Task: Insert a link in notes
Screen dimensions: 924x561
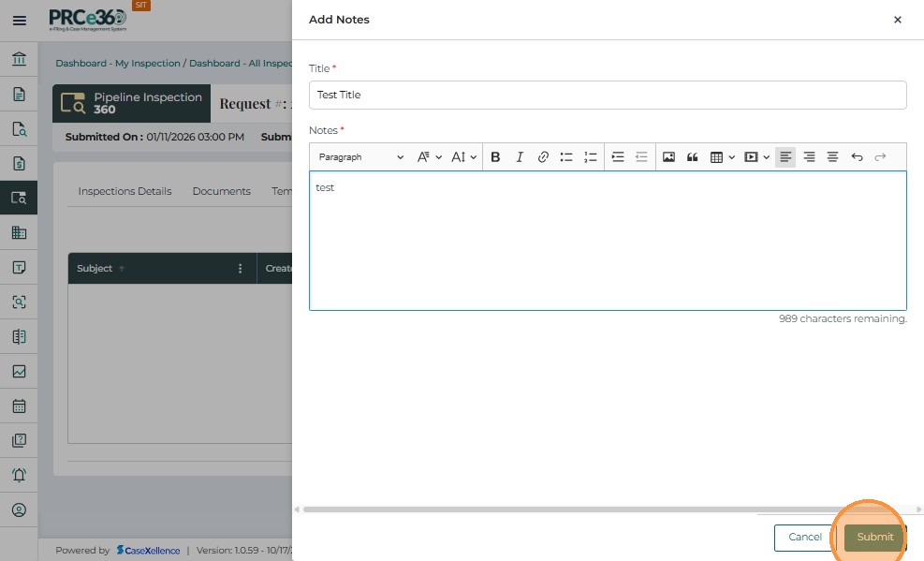Action: (x=543, y=156)
